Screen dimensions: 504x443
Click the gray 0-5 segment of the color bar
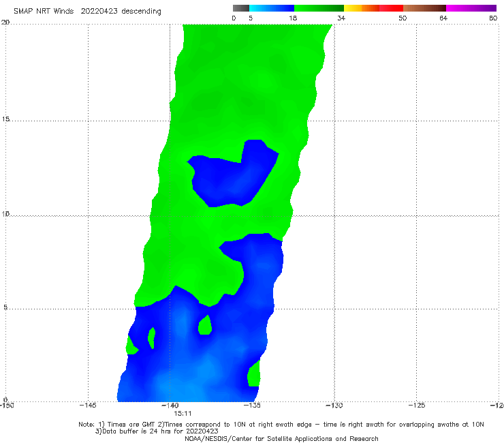click(x=241, y=8)
